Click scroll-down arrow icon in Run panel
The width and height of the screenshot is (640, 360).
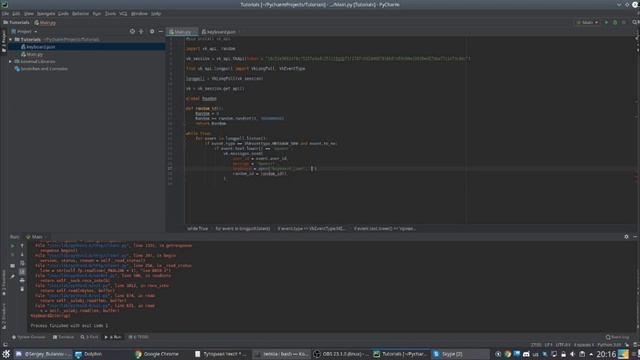(22, 255)
